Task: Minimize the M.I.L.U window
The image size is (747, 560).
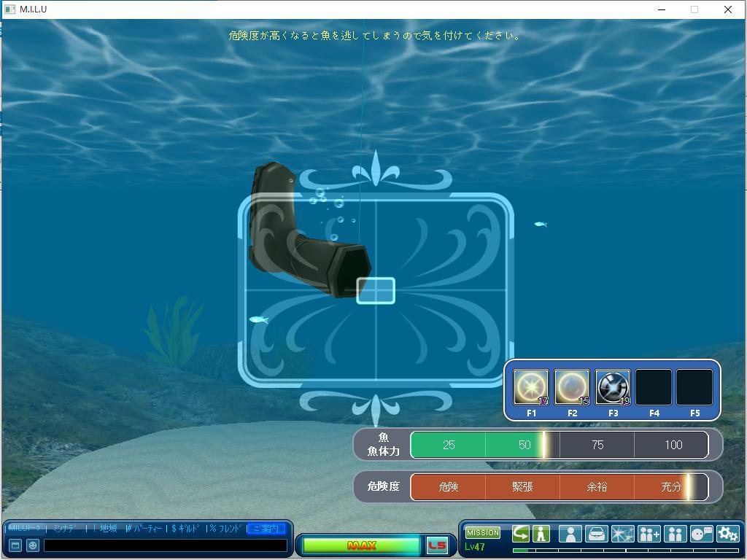Action: [x=661, y=9]
